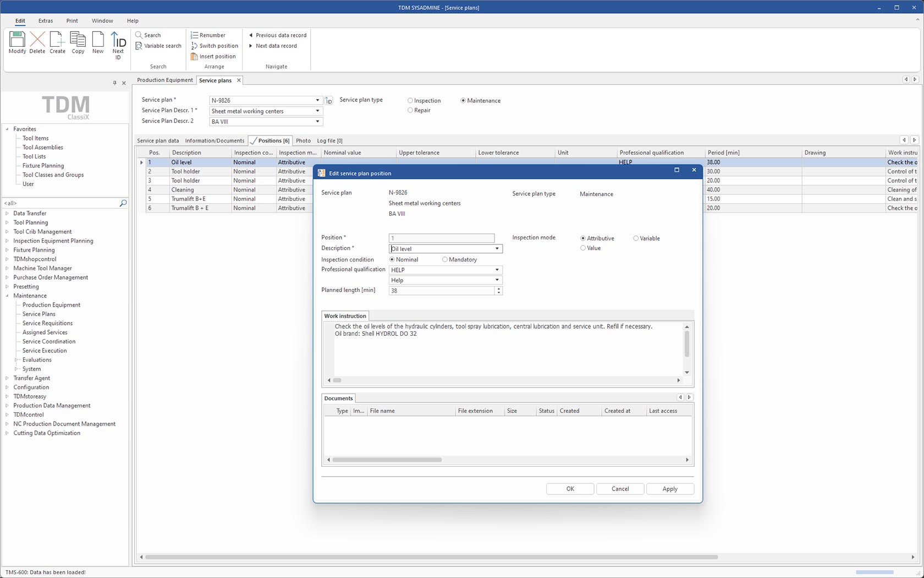Screen dimensions: 924x578
Task: Select Variable inspection mode
Action: [636, 238]
